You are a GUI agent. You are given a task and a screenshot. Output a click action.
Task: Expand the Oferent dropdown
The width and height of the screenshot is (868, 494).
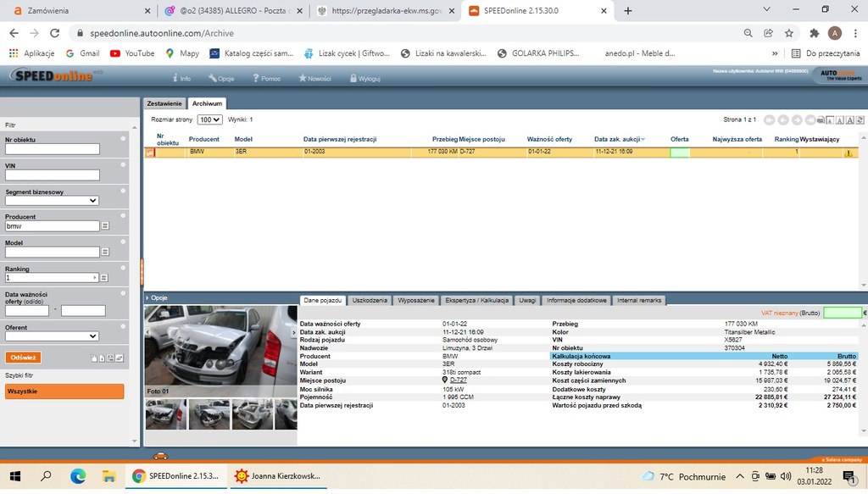52,336
